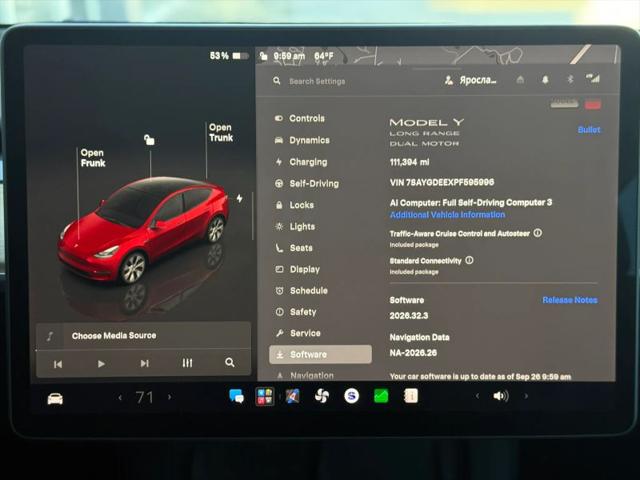Skip to previous track
This screenshot has height=480, width=640.
[58, 364]
